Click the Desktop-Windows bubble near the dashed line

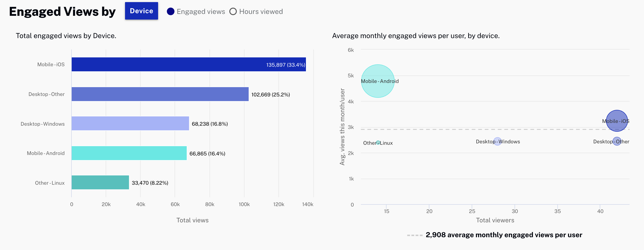click(498, 141)
